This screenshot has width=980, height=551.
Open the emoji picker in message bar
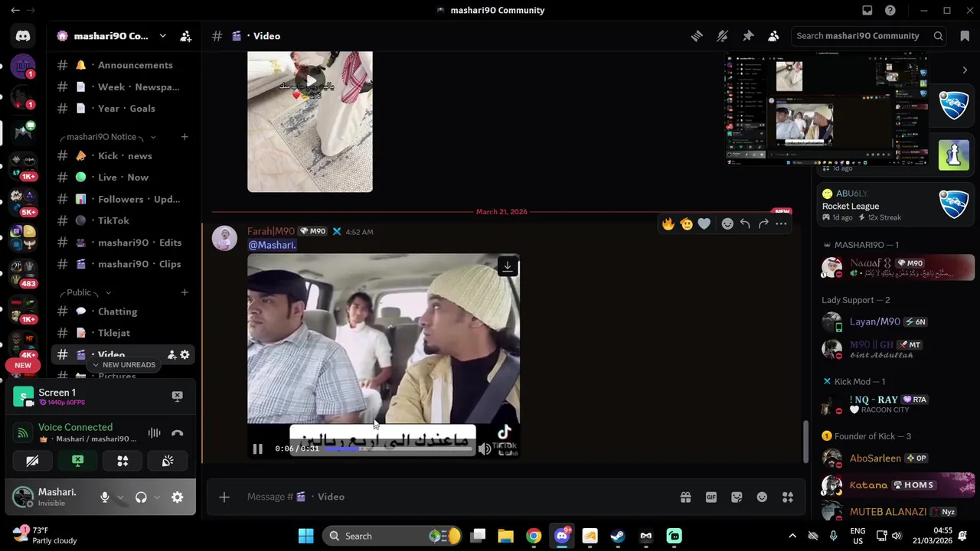point(762,497)
